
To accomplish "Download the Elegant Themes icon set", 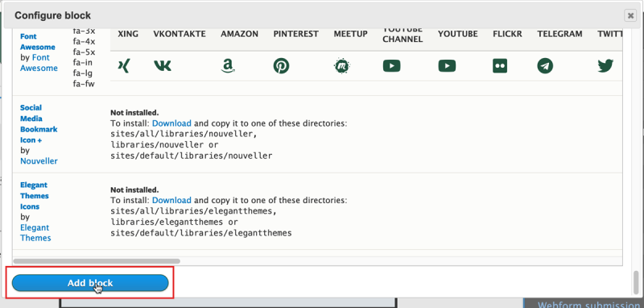I will [171, 200].
